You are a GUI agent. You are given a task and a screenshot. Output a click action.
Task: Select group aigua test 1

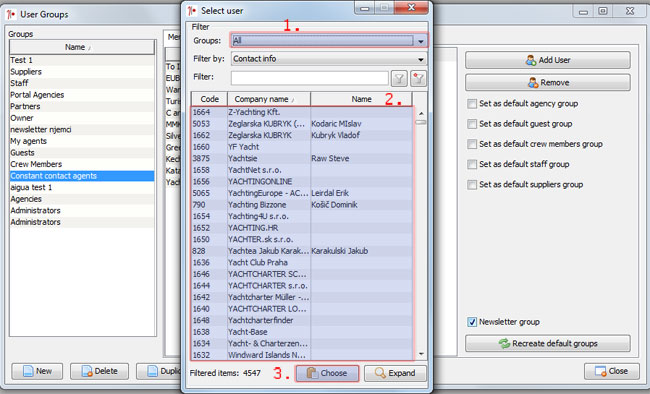(x=82, y=187)
